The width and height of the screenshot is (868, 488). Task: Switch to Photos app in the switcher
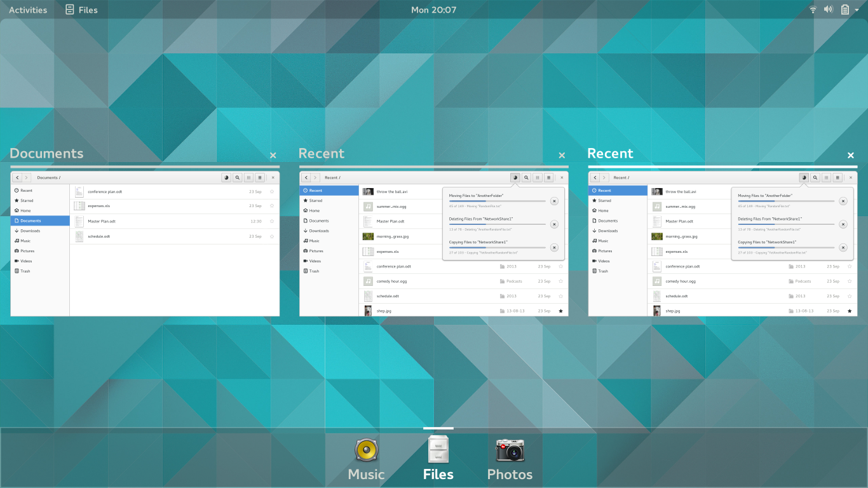point(510,459)
